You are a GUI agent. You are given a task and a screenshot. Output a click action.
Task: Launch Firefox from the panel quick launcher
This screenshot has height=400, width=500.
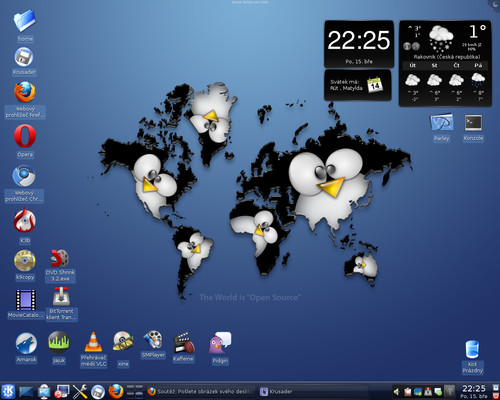pyautogui.click(x=116, y=391)
